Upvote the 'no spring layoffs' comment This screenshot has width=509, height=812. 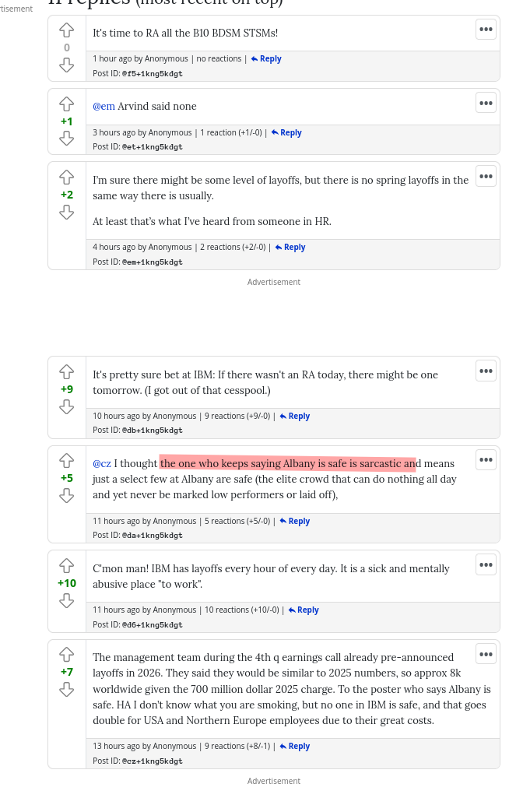point(66,178)
